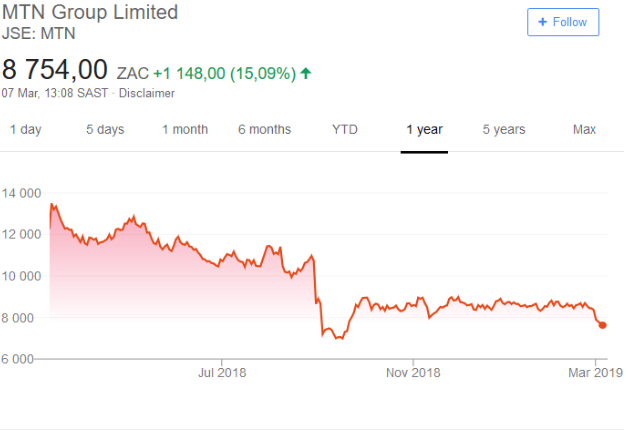Click the Mar 2019 axis label
The height and width of the screenshot is (430, 631).
596,372
